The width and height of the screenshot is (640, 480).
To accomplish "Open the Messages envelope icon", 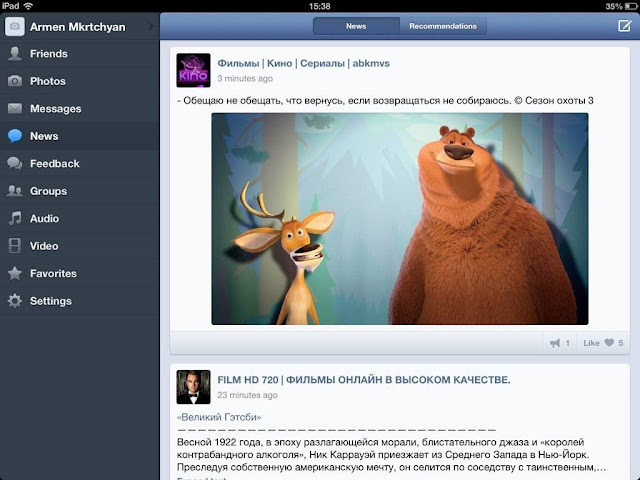I will coord(15,108).
